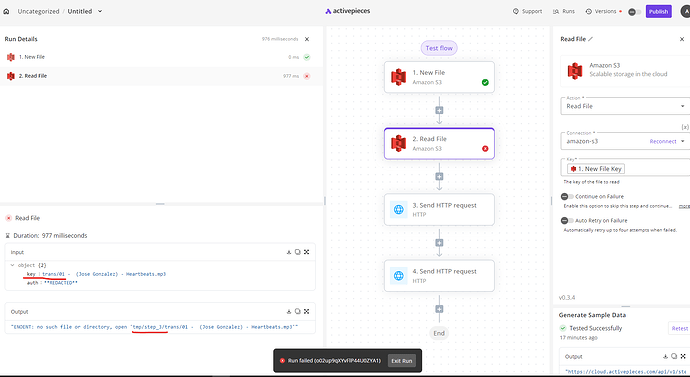Viewport: 690px width, 377px height.
Task: Click the red error badge on Read File step
Action: pos(485,149)
